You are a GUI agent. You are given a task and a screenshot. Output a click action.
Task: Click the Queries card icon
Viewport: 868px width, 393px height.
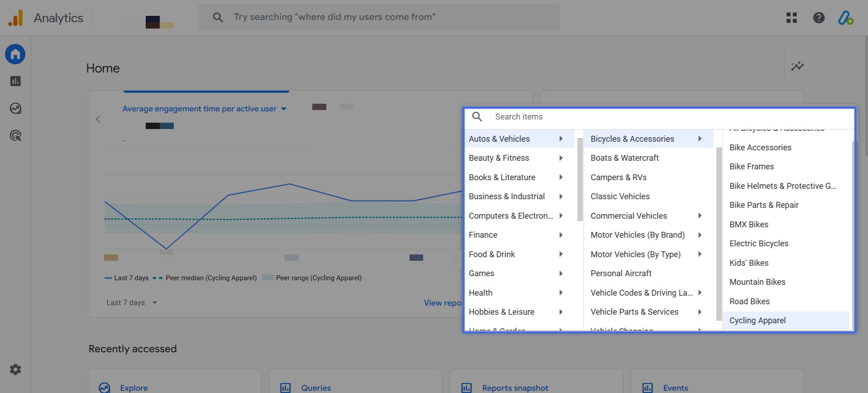tap(286, 388)
